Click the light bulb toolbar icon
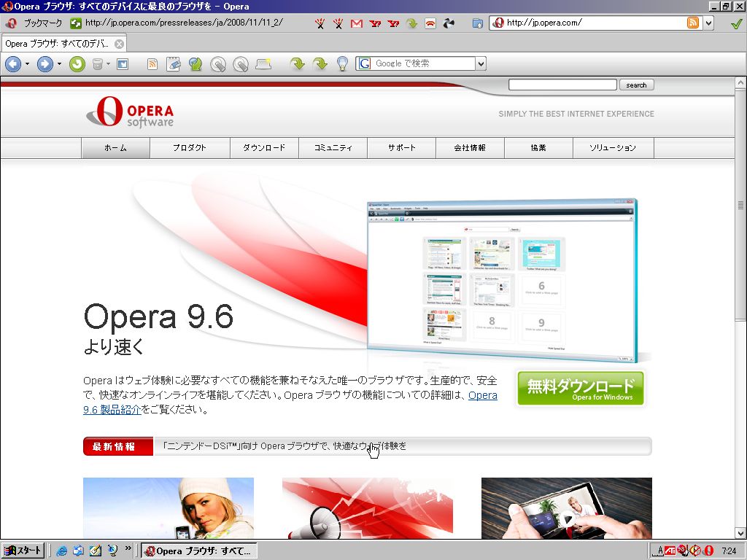Viewport: 747px width, 560px height. 342,64
